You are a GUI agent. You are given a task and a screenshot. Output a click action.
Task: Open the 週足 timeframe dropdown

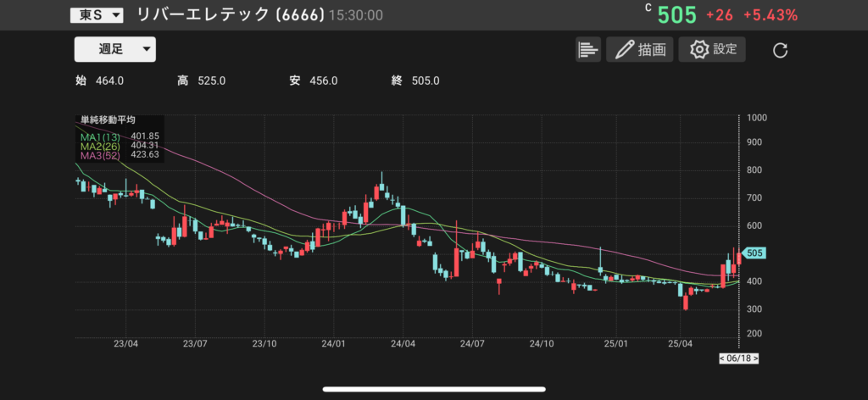115,49
